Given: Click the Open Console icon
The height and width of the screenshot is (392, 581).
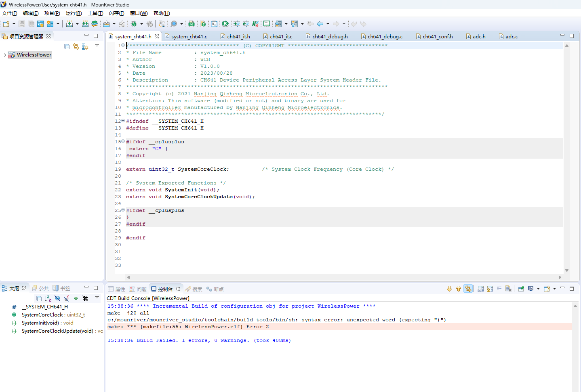Looking at the screenshot, I should click(547, 289).
